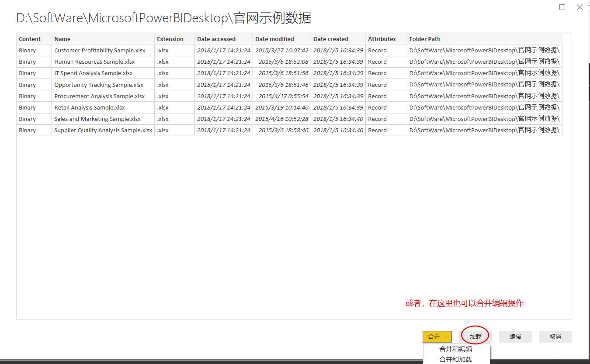Open the 合并 dropdown arrow

[445, 337]
